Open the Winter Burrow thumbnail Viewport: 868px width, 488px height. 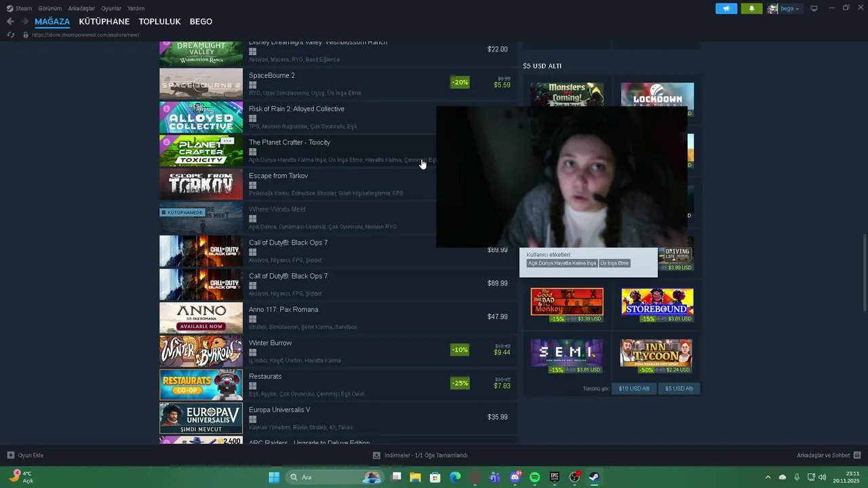[x=201, y=351]
